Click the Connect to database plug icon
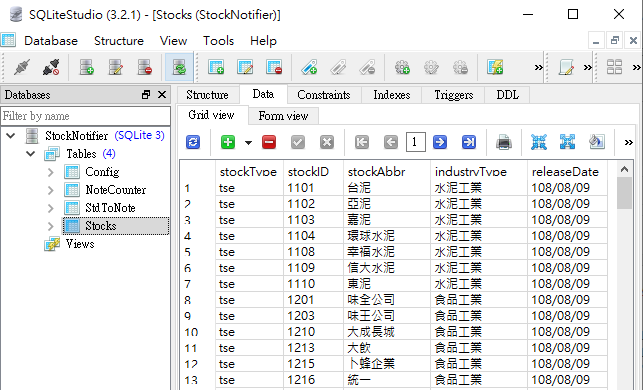Viewport: 643px width, 390px height. pyautogui.click(x=22, y=67)
